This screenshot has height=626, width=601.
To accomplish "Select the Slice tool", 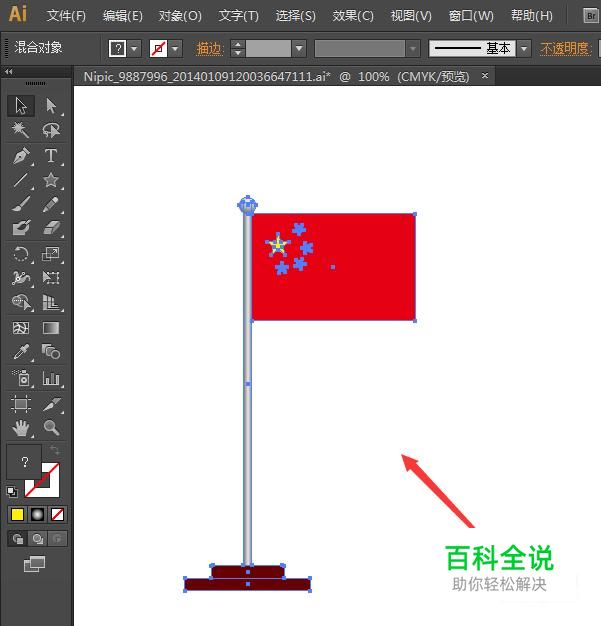I will 51,404.
